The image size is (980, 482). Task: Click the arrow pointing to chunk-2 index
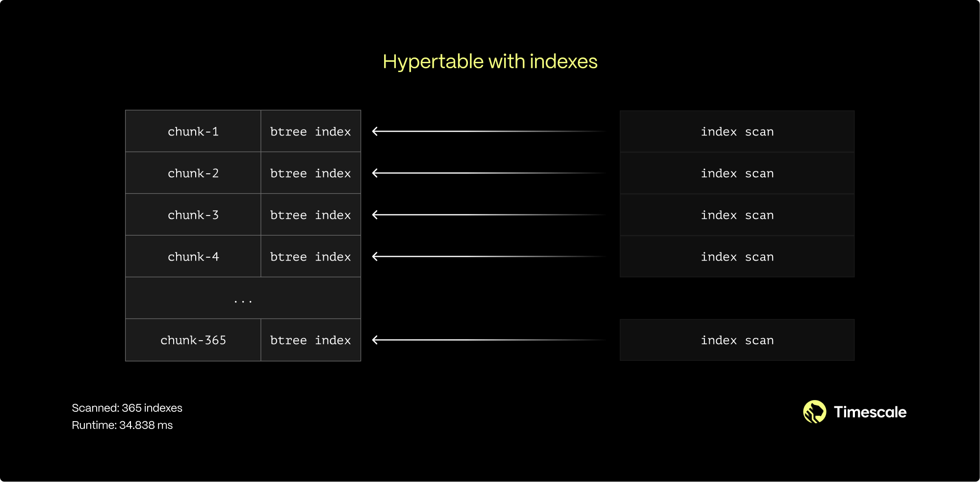[488, 173]
